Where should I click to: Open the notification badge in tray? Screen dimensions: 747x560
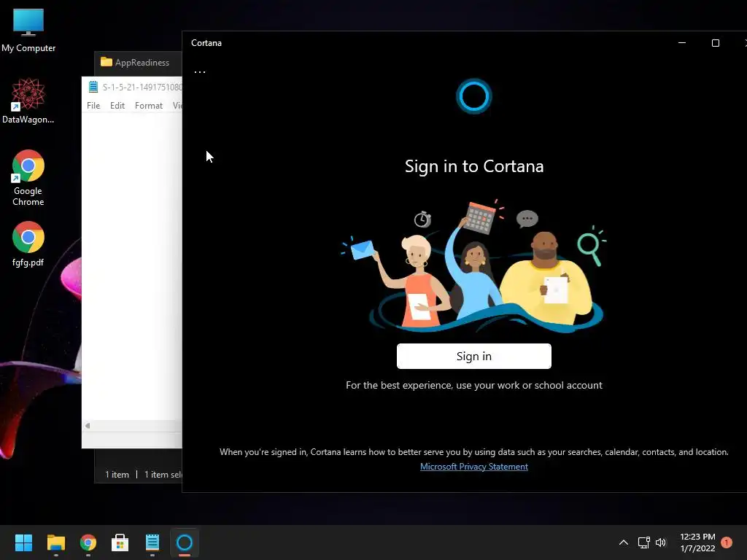tap(727, 542)
